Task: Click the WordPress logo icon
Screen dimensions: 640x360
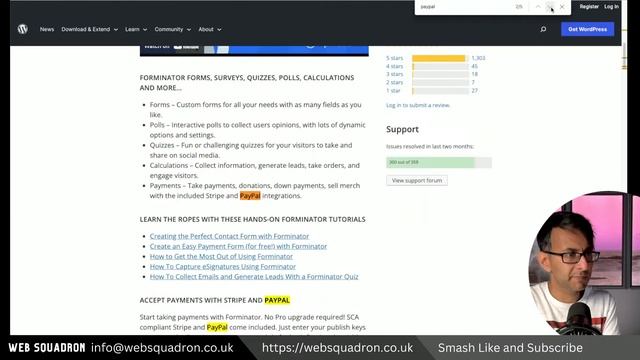Action: [x=23, y=29]
